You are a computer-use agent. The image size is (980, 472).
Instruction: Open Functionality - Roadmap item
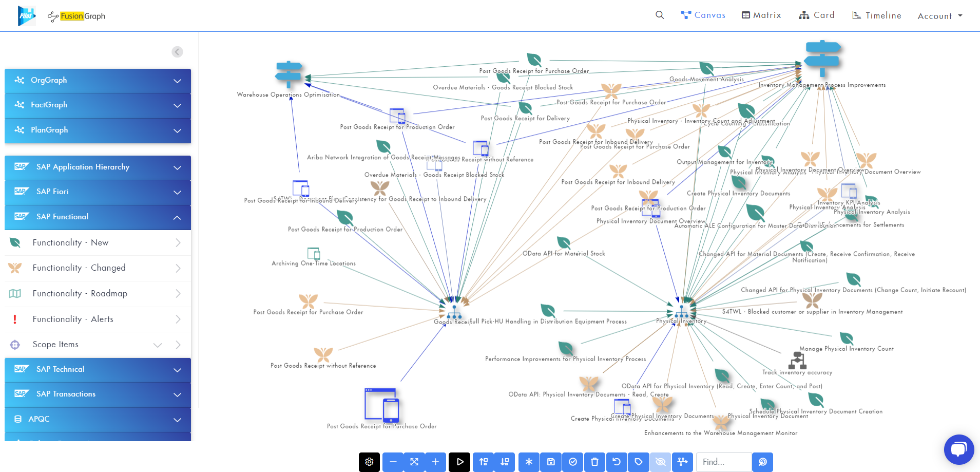point(98,293)
